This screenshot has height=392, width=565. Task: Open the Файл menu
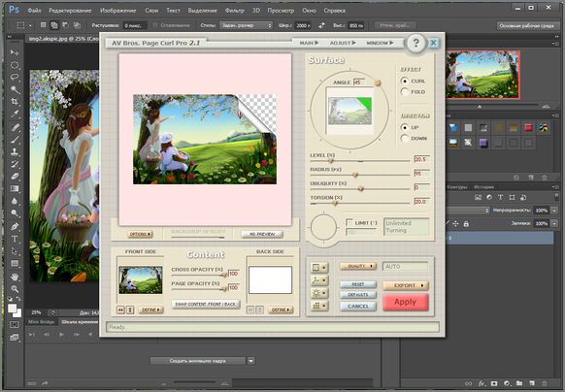34,11
